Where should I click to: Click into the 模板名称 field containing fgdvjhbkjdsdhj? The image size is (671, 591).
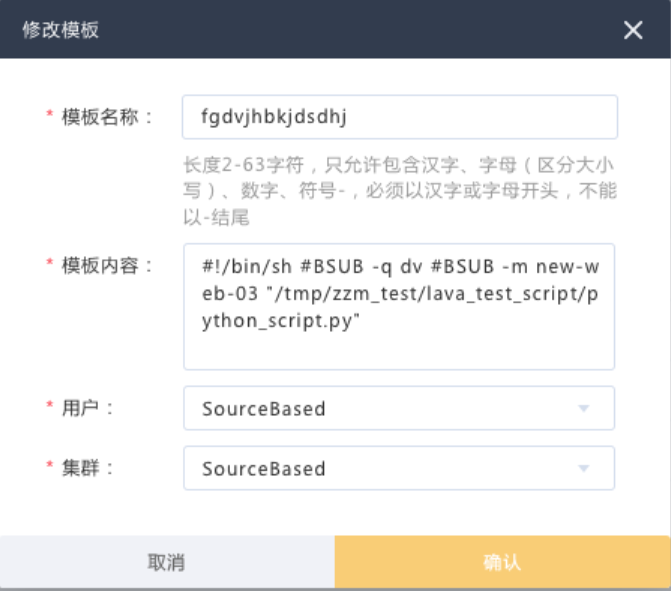point(400,117)
